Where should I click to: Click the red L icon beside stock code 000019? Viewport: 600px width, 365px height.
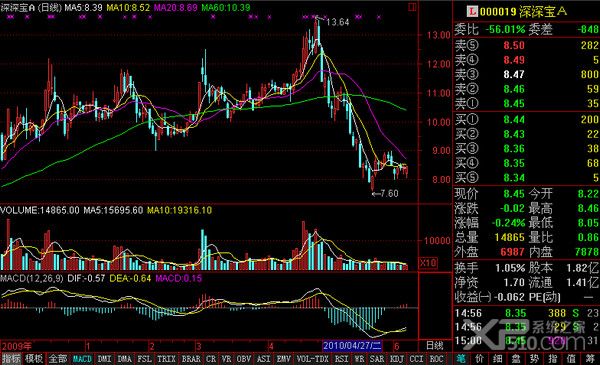coord(472,12)
